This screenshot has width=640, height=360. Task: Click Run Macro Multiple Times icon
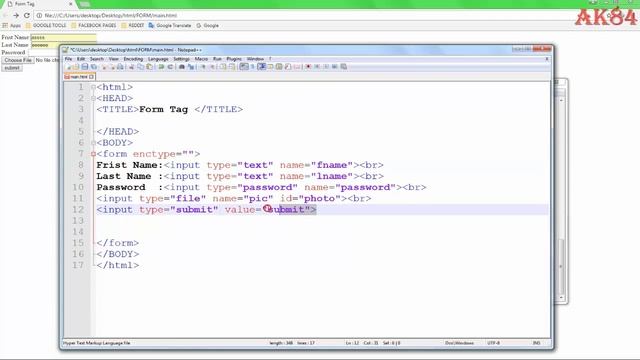click(x=335, y=67)
